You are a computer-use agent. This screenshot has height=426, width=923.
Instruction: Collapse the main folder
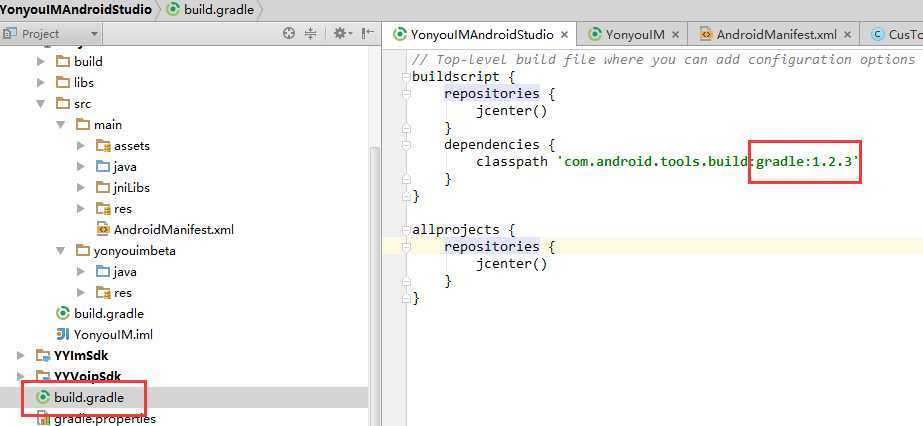61,125
